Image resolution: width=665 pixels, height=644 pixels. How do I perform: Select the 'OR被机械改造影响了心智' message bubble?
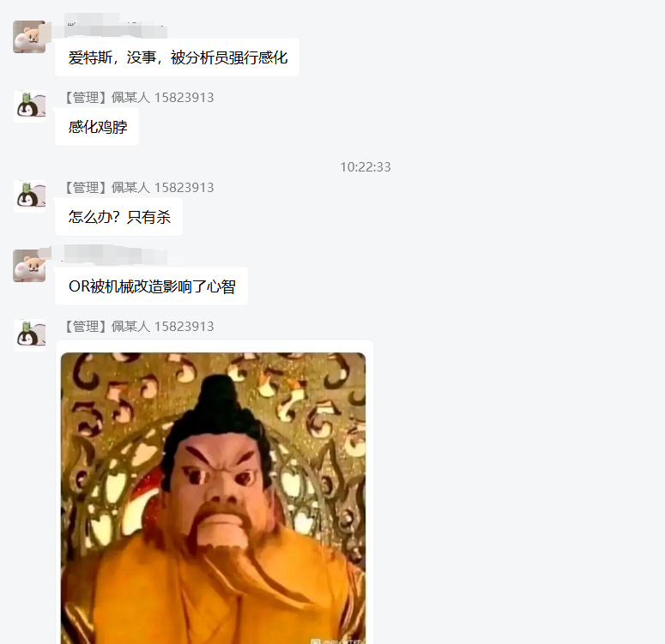[x=151, y=286]
